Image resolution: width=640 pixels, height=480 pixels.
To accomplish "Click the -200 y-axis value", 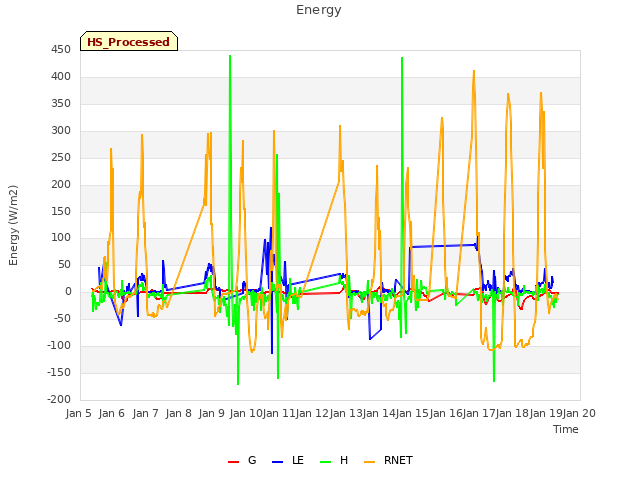I will pyautogui.click(x=59, y=400).
